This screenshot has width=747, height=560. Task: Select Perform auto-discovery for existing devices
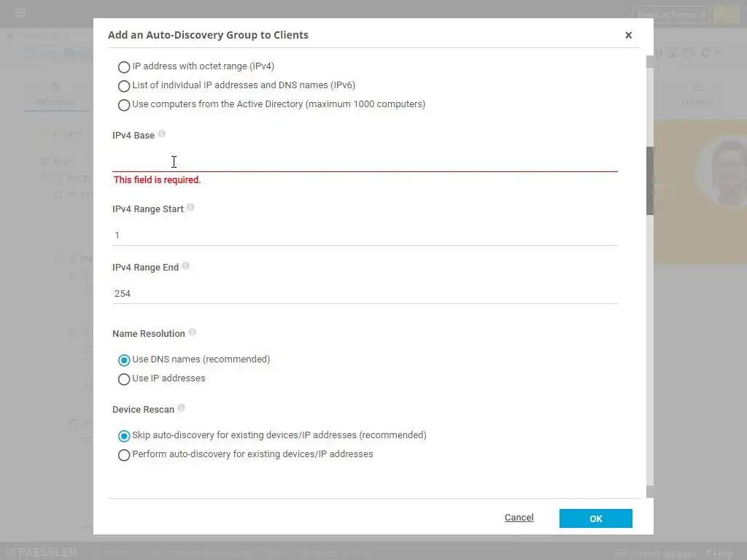tap(124, 455)
